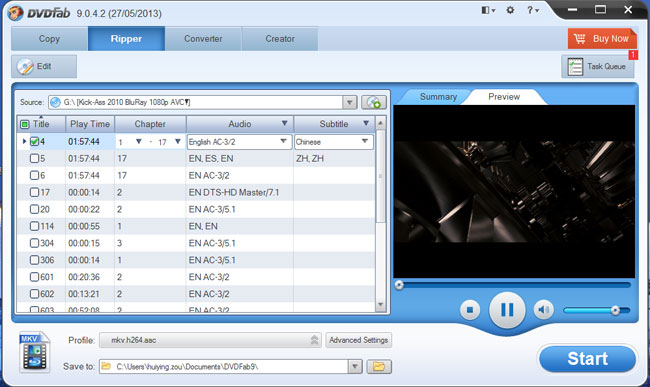This screenshot has height=387, width=650.
Task: Open Advanced Settings
Action: (x=359, y=340)
